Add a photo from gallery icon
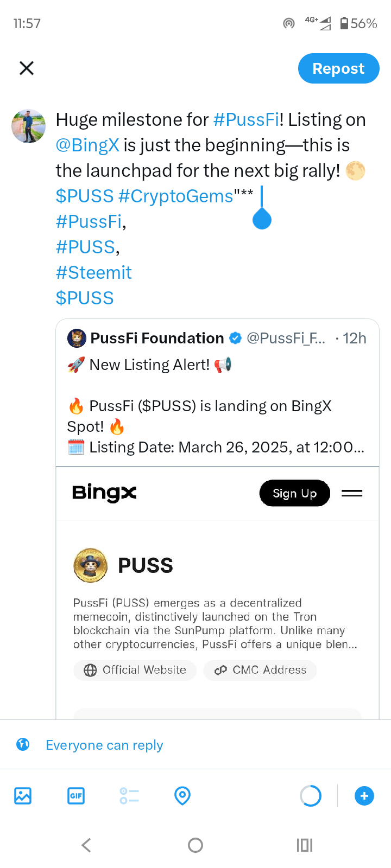The width and height of the screenshot is (391, 868). (23, 796)
